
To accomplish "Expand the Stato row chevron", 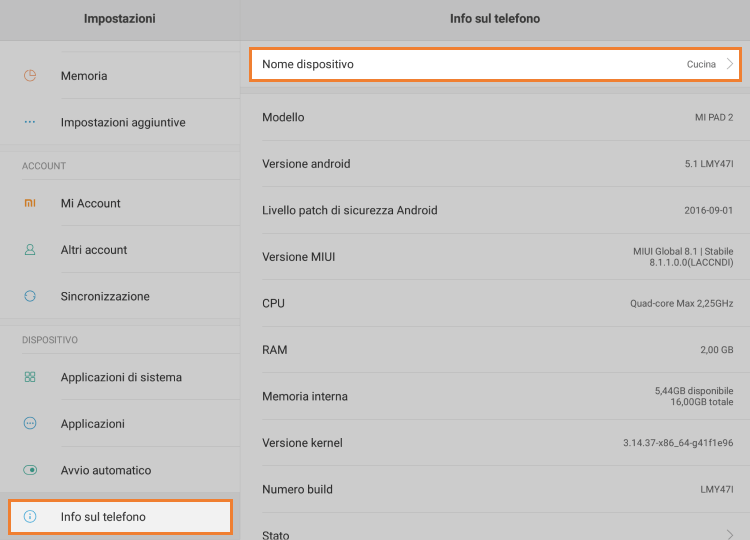I will click(729, 535).
